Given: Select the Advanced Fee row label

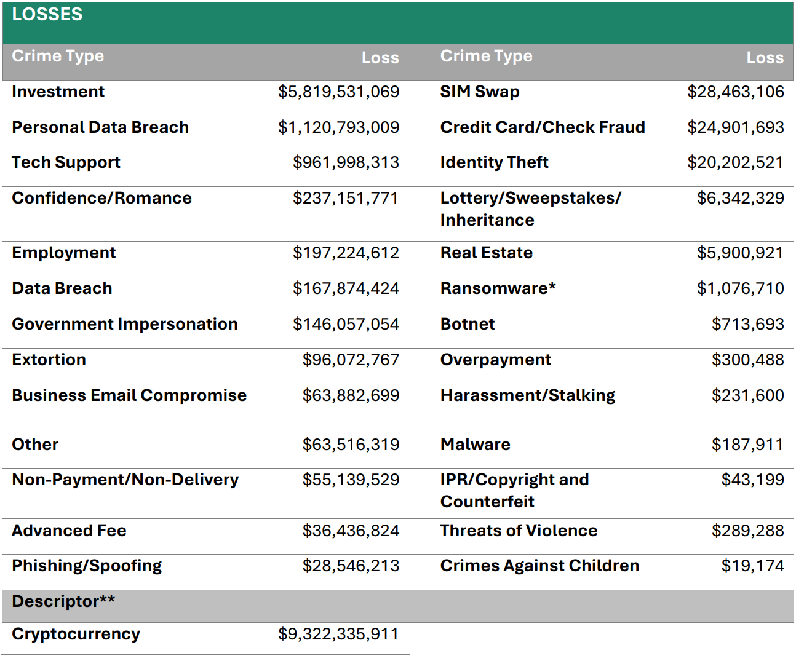Looking at the screenshot, I should 69,531.
